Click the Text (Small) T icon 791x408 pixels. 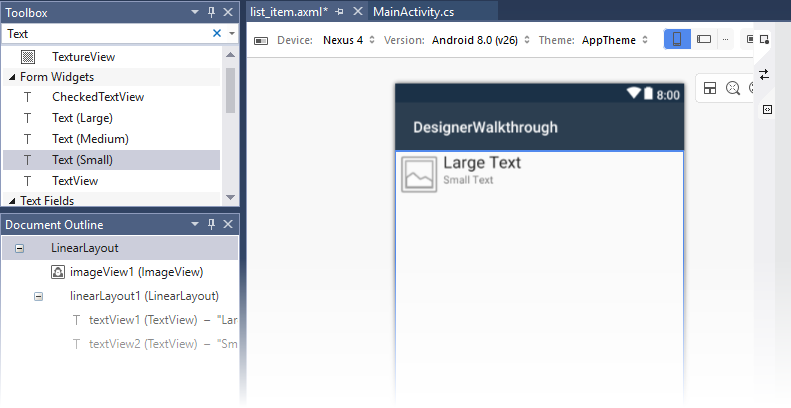point(28,160)
